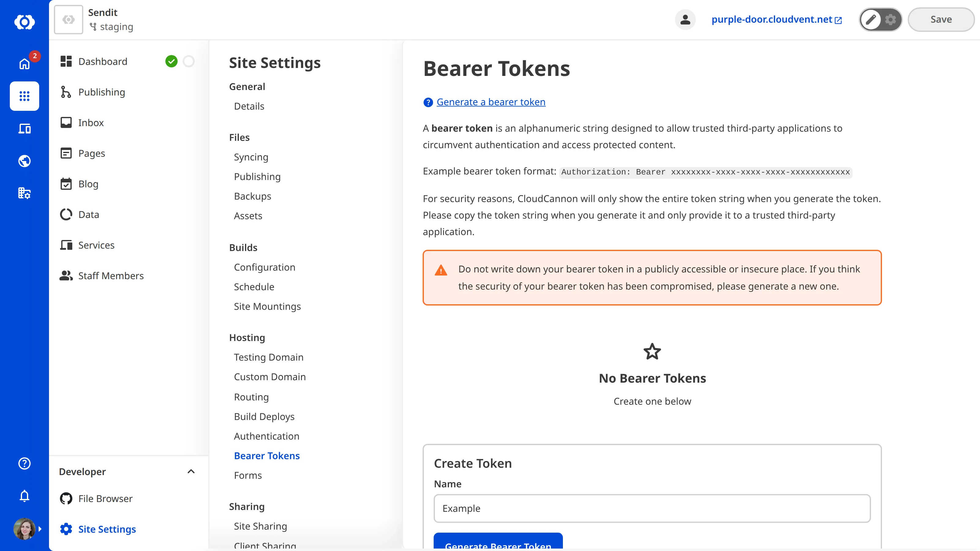Open Publishing in site navigation
Viewport: 980px width, 551px height.
coord(102,92)
